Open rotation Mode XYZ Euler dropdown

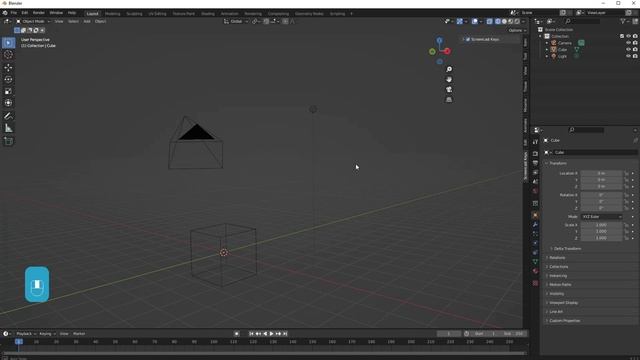(602, 217)
